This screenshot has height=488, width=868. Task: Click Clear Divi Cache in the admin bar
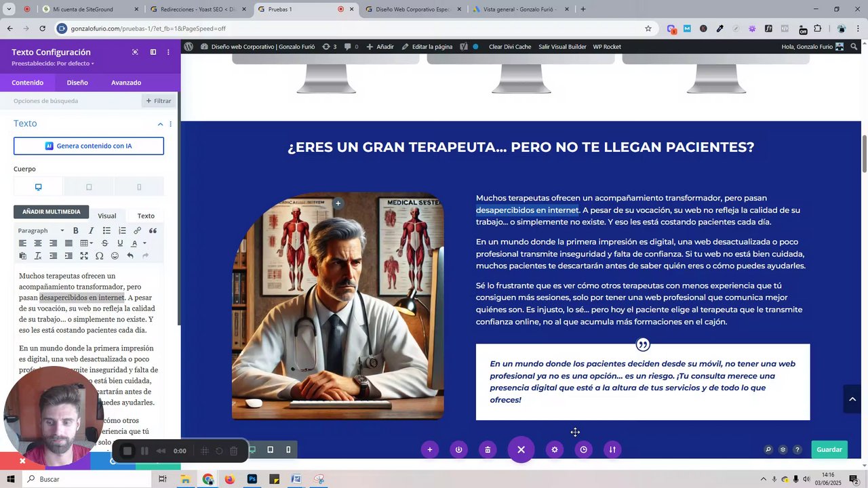(510, 47)
